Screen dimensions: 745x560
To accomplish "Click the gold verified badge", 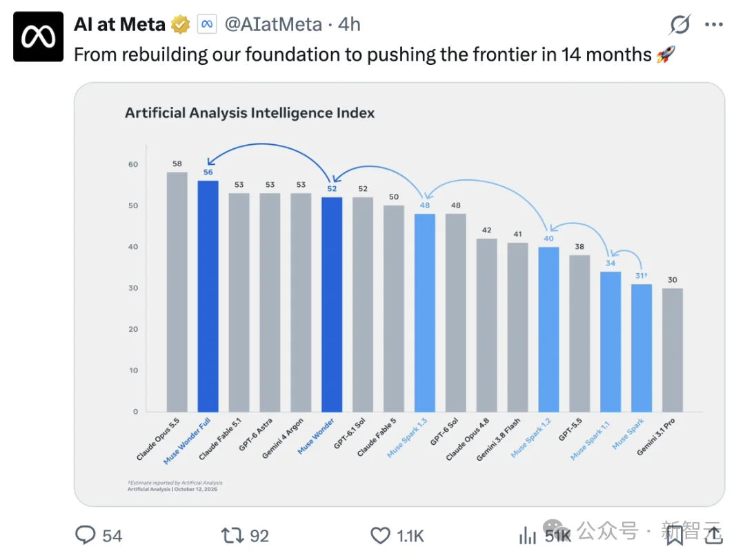I will [181, 24].
